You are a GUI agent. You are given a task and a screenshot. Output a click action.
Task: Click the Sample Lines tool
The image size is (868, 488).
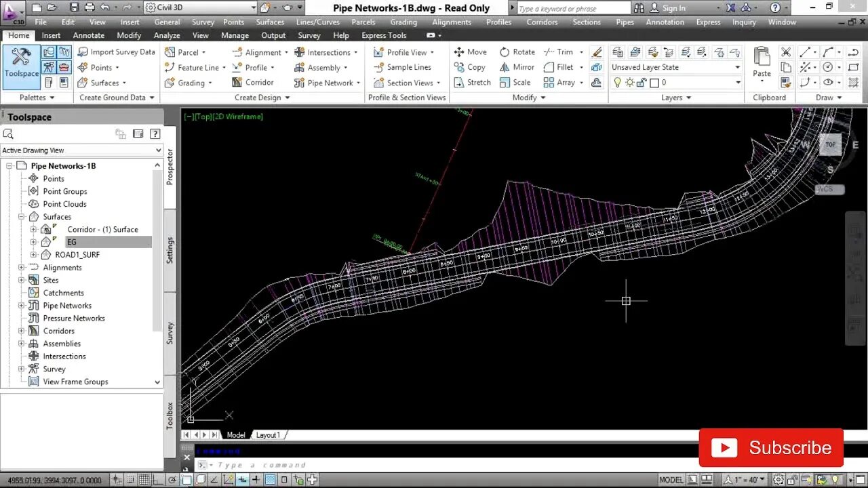coord(401,67)
